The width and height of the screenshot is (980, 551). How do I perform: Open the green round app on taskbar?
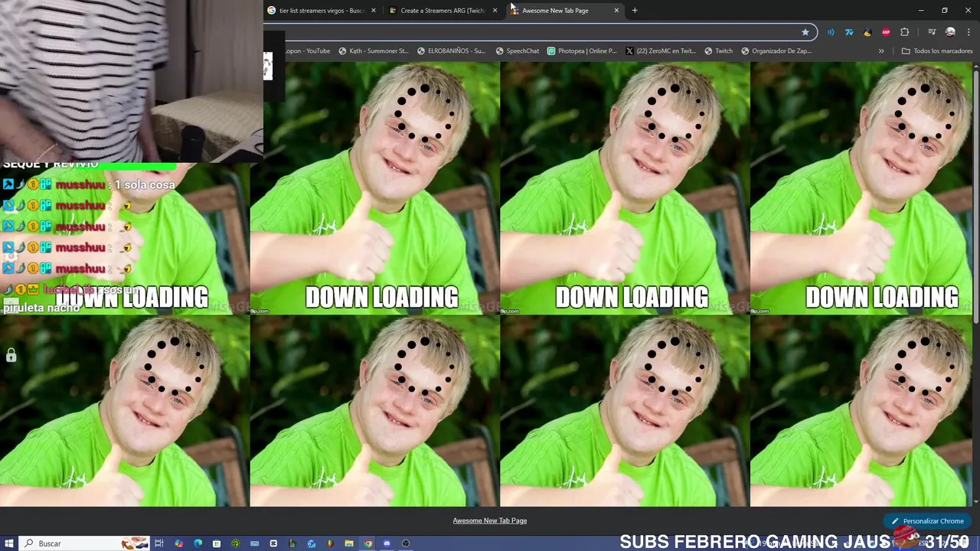click(x=236, y=543)
